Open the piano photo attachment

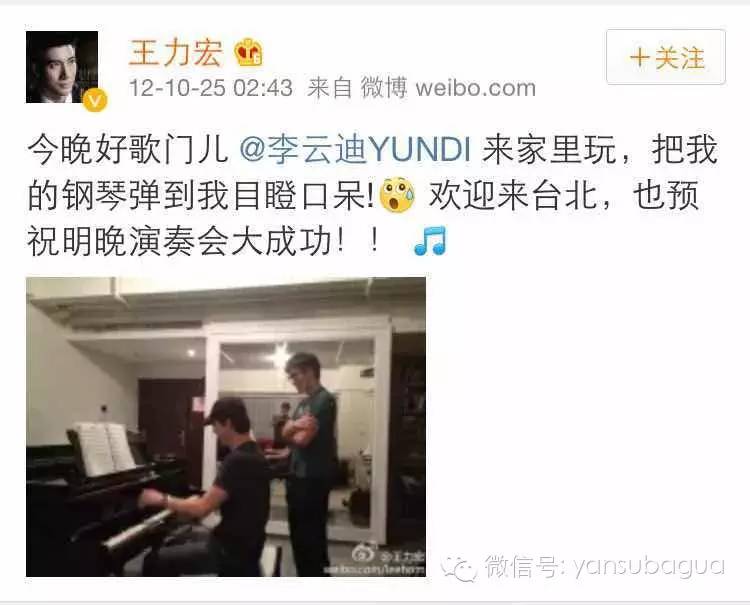[226, 427]
